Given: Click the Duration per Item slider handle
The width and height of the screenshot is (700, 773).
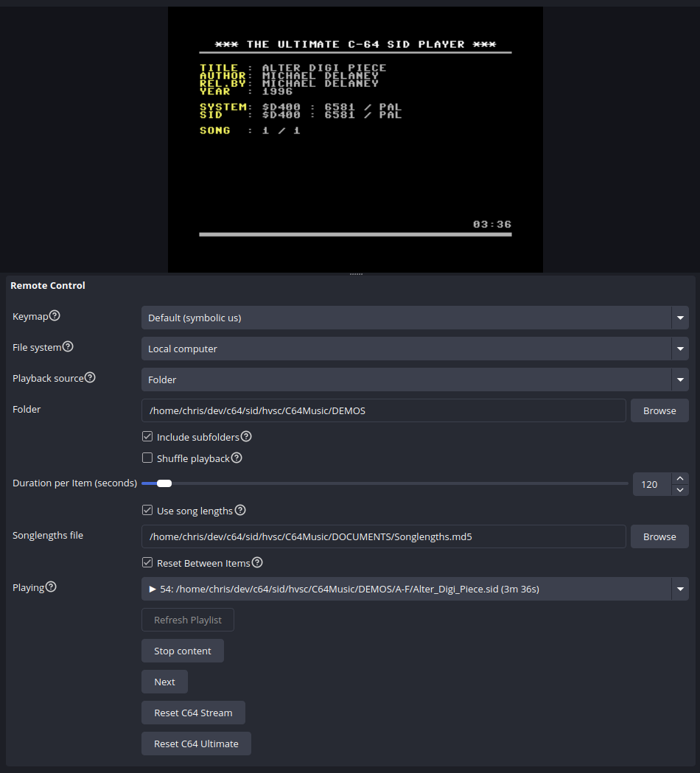Looking at the screenshot, I should 164,483.
